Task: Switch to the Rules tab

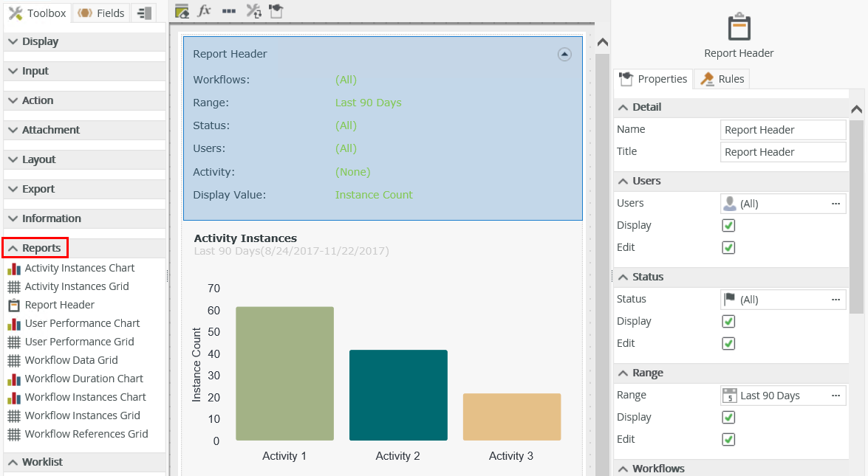Action: [722, 79]
